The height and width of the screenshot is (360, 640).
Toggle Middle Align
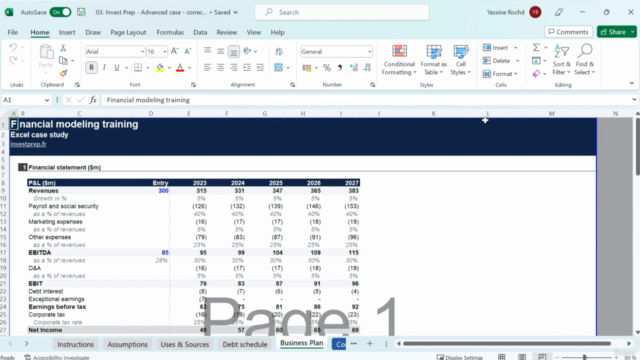point(220,51)
